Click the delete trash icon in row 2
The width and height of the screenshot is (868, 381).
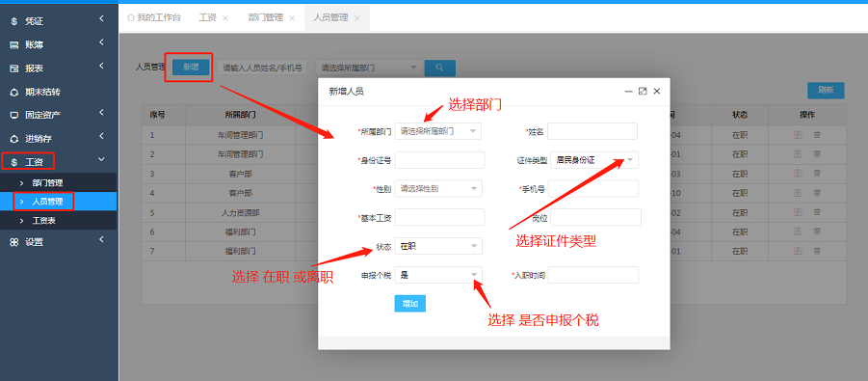pyautogui.click(x=817, y=154)
